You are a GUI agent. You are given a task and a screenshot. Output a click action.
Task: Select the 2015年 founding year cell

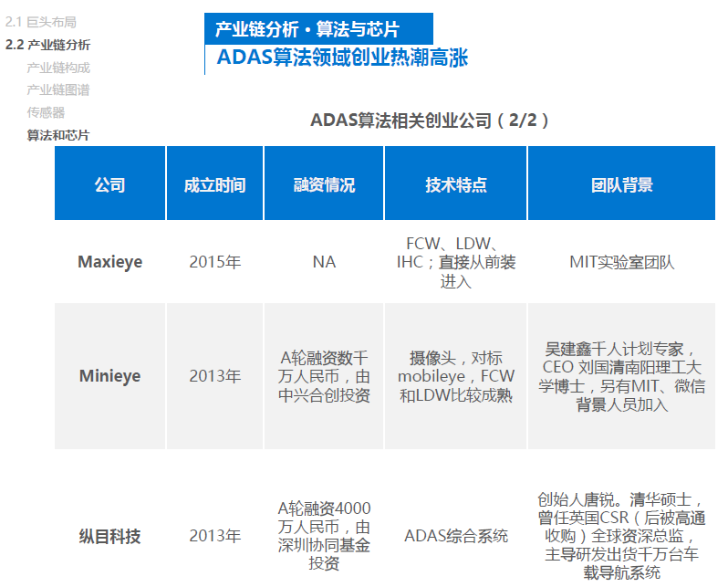click(215, 262)
